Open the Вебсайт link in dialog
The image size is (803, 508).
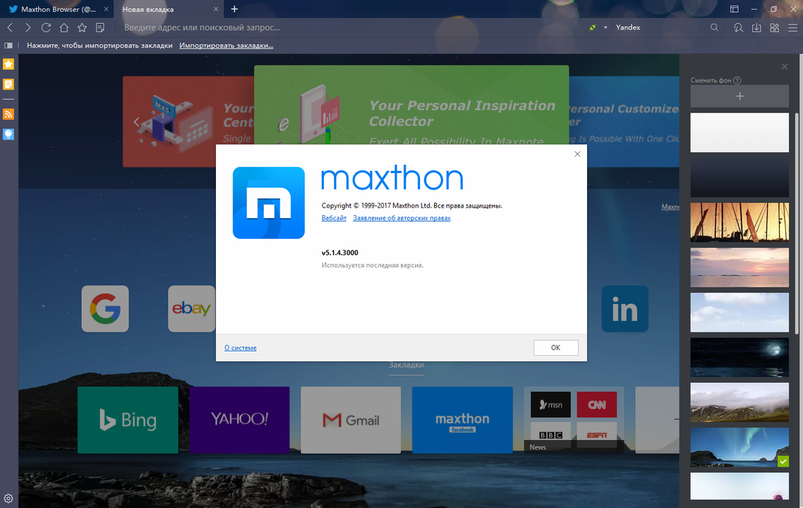tap(334, 218)
